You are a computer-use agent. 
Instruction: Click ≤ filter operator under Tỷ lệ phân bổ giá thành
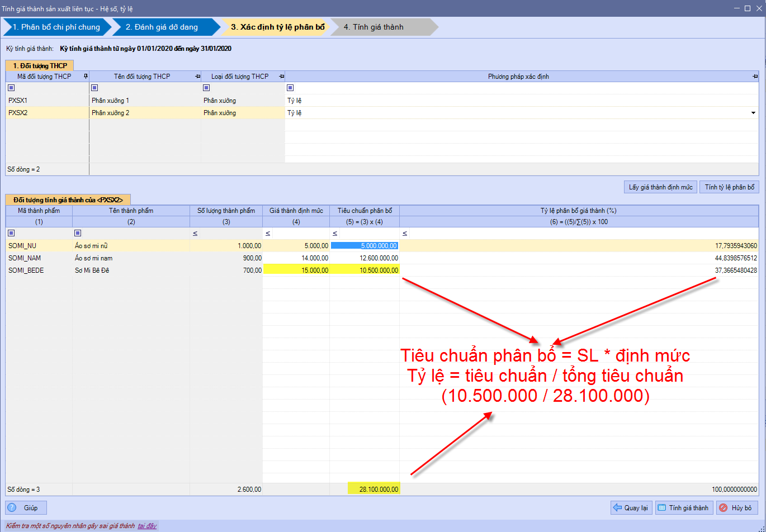click(404, 234)
